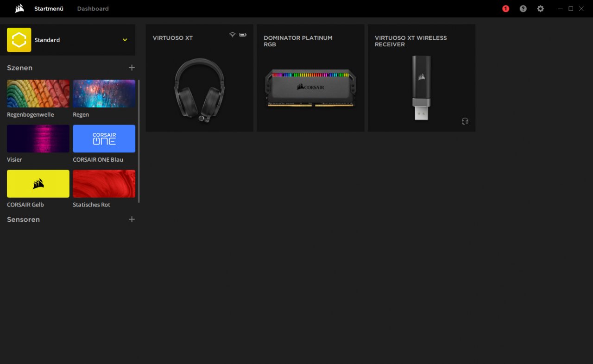Select the Standard profile name label
This screenshot has width=593, height=364.
(47, 40)
